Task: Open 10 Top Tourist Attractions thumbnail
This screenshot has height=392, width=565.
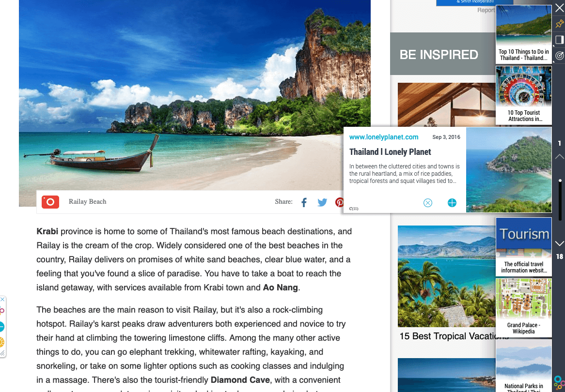Action: (x=523, y=95)
